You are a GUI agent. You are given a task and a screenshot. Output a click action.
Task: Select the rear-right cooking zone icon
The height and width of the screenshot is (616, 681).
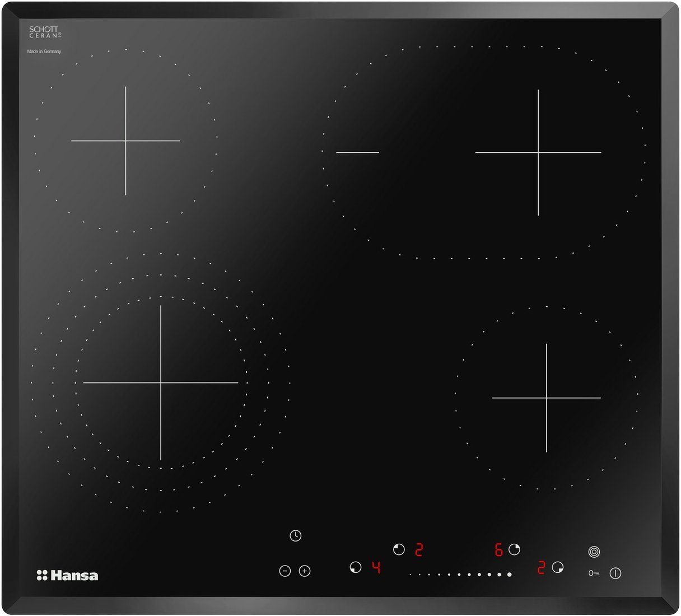[514, 549]
